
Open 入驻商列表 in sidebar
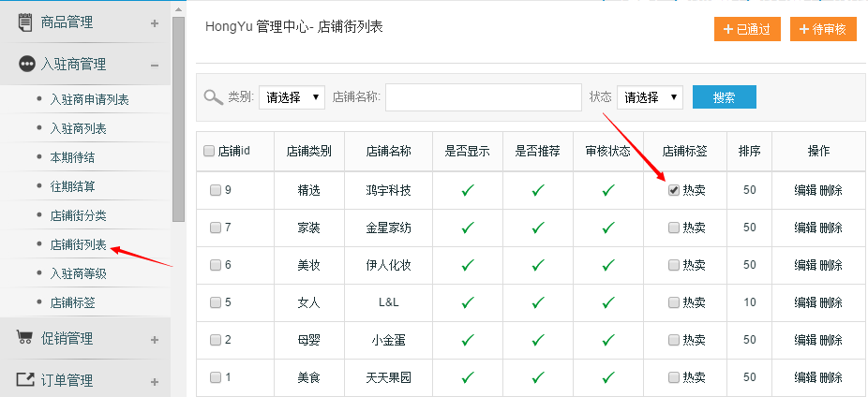click(78, 129)
